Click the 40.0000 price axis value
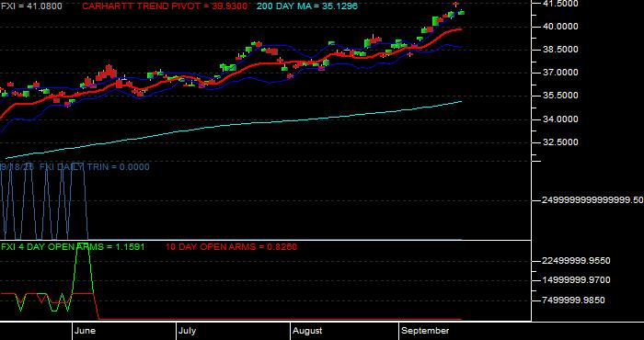The width and height of the screenshot is (644, 340). point(560,27)
